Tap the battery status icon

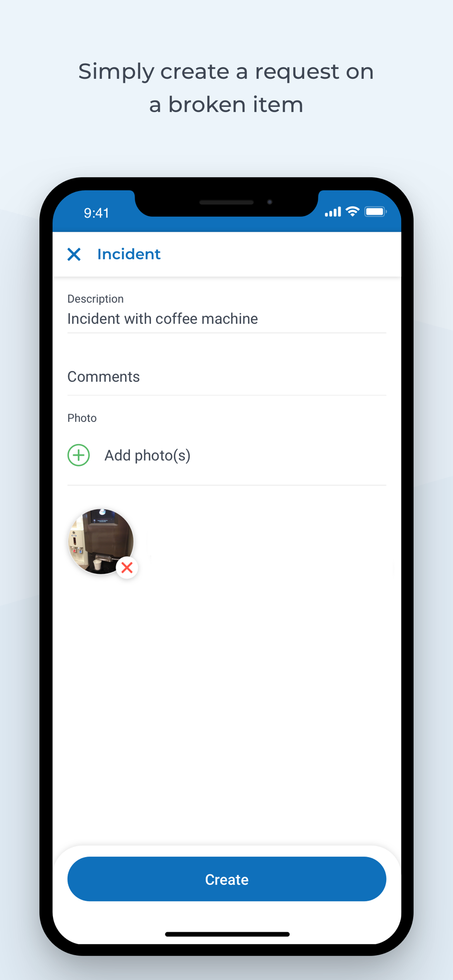click(x=376, y=212)
